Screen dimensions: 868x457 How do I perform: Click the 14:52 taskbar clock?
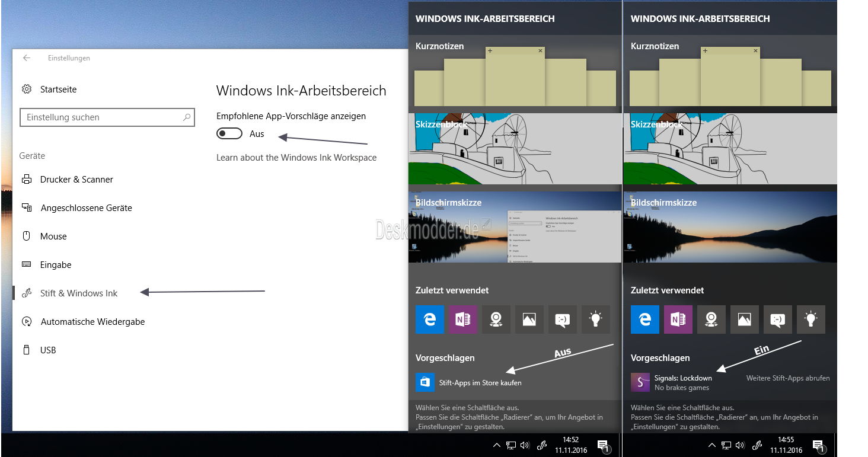(571, 445)
